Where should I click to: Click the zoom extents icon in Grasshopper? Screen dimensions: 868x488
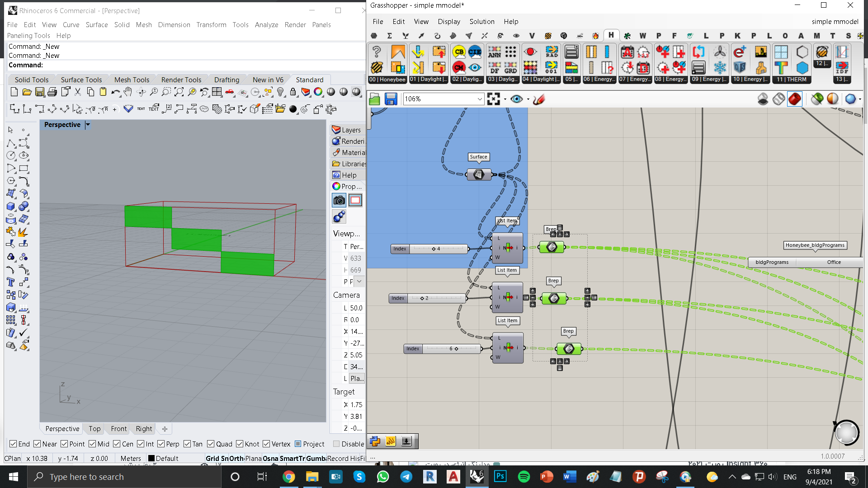pyautogui.click(x=493, y=99)
